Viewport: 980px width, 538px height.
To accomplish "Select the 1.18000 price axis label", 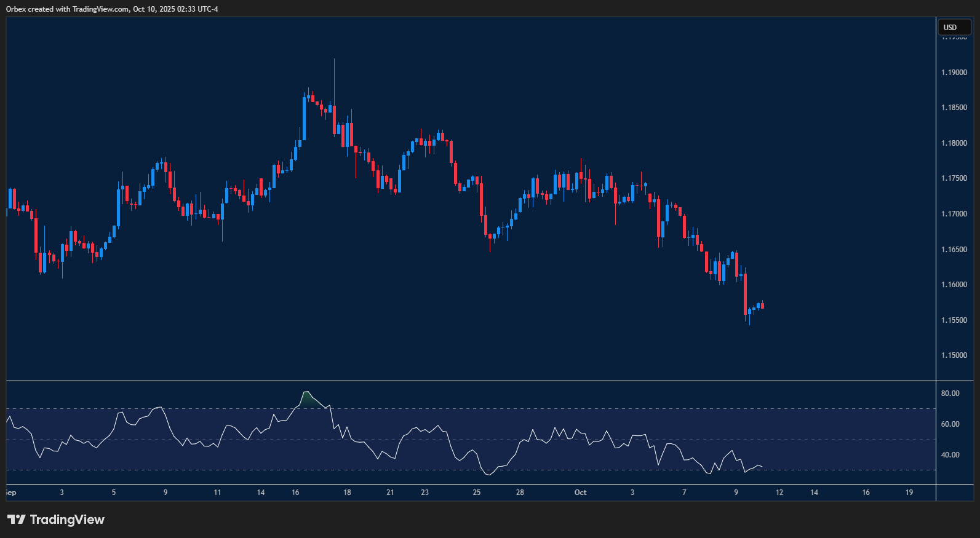I will coord(954,143).
